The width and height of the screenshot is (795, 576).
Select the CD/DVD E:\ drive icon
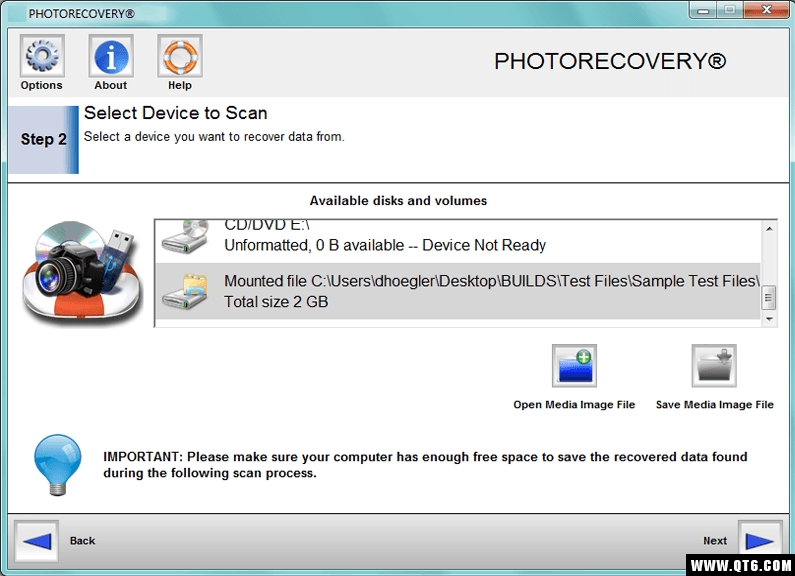186,236
